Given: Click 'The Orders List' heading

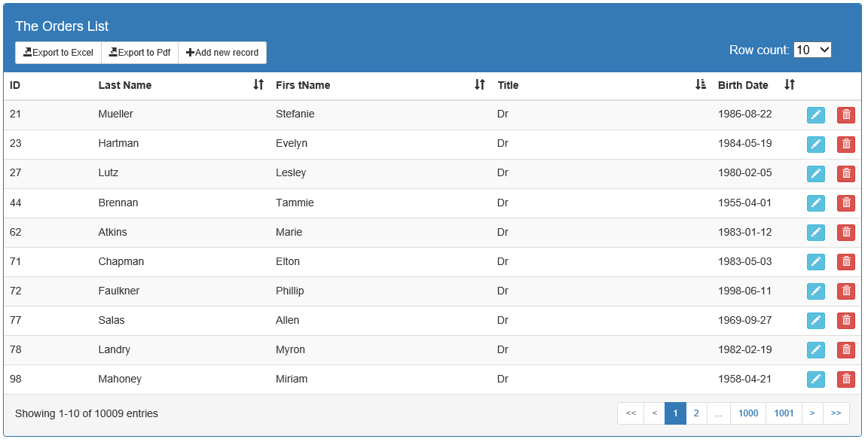Looking at the screenshot, I should coord(62,26).
